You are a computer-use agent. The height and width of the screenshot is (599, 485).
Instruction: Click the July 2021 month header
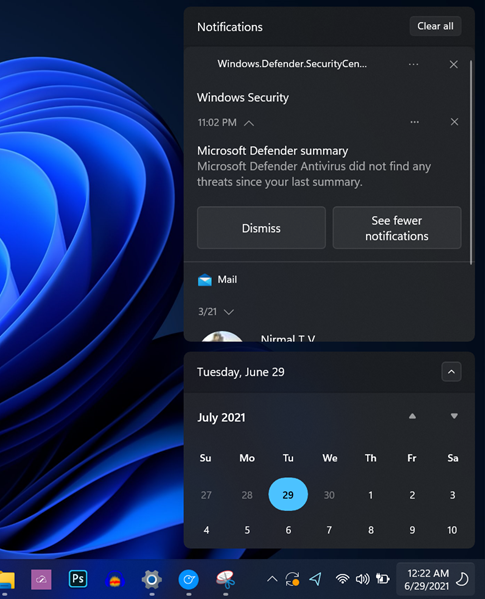coord(221,418)
